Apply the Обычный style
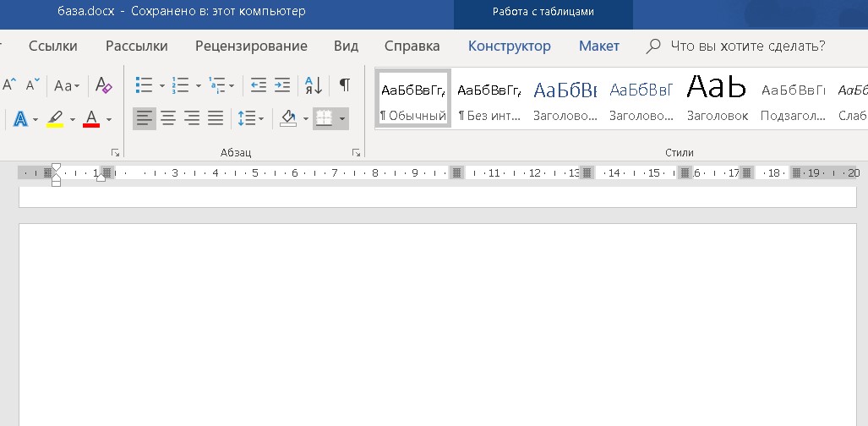The image size is (868, 426). [x=413, y=99]
